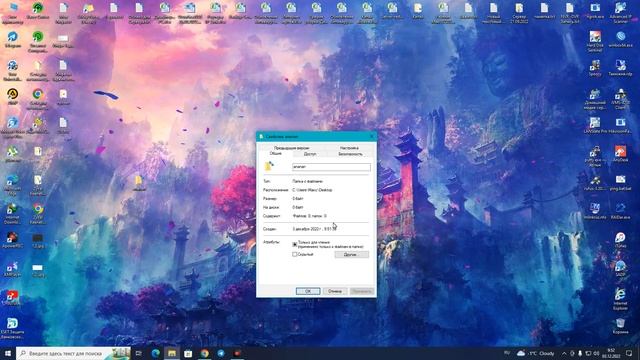The image size is (640, 360).
Task: Switch to the Безопасность tab
Action: (350, 154)
